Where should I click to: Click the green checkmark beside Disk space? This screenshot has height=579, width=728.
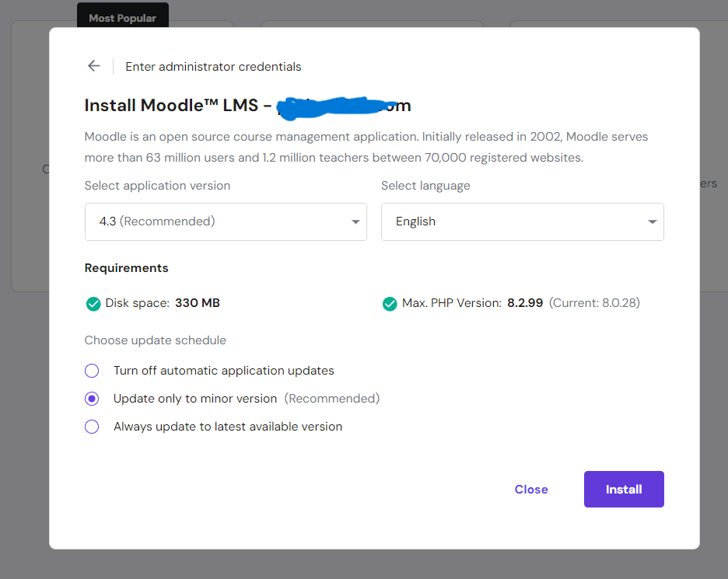(x=93, y=303)
